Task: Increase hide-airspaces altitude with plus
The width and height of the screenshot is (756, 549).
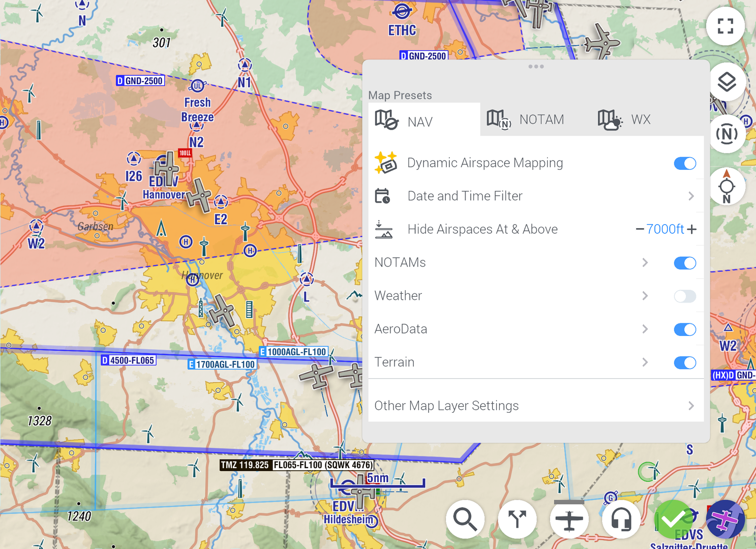Action: 691,229
